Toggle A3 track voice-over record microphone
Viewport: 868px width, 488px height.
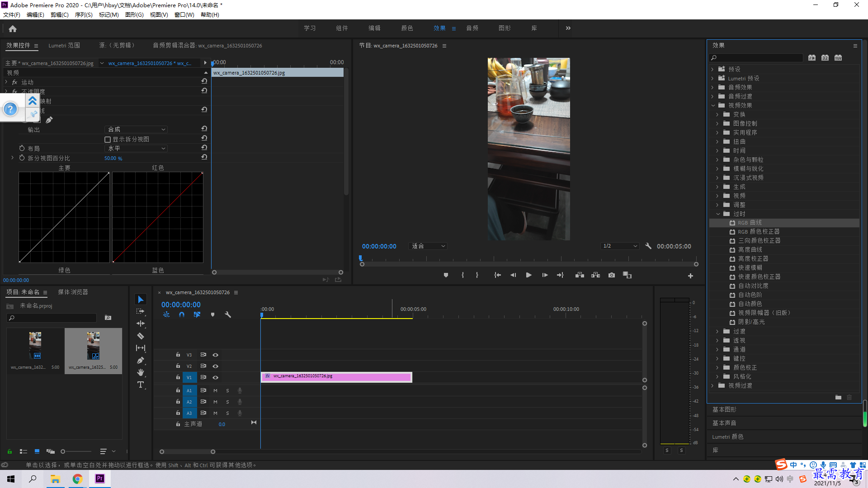pos(240,413)
